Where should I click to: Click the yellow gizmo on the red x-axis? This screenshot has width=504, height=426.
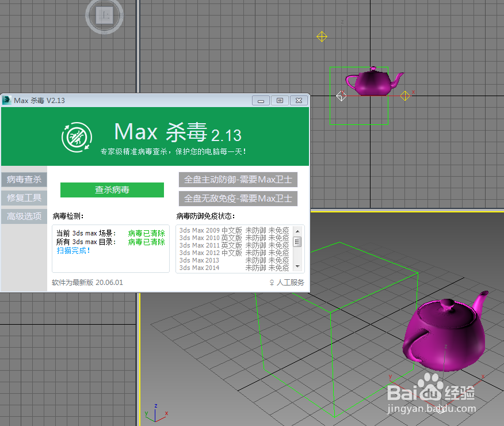(x=405, y=96)
